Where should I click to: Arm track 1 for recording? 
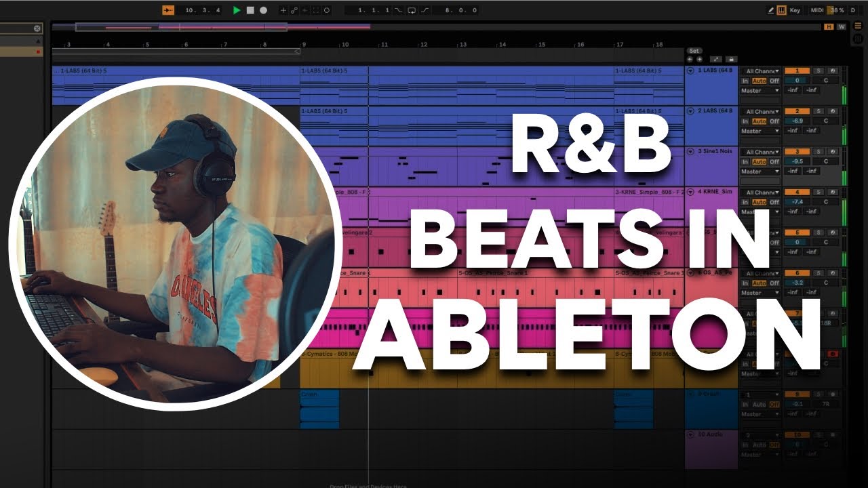(x=833, y=71)
